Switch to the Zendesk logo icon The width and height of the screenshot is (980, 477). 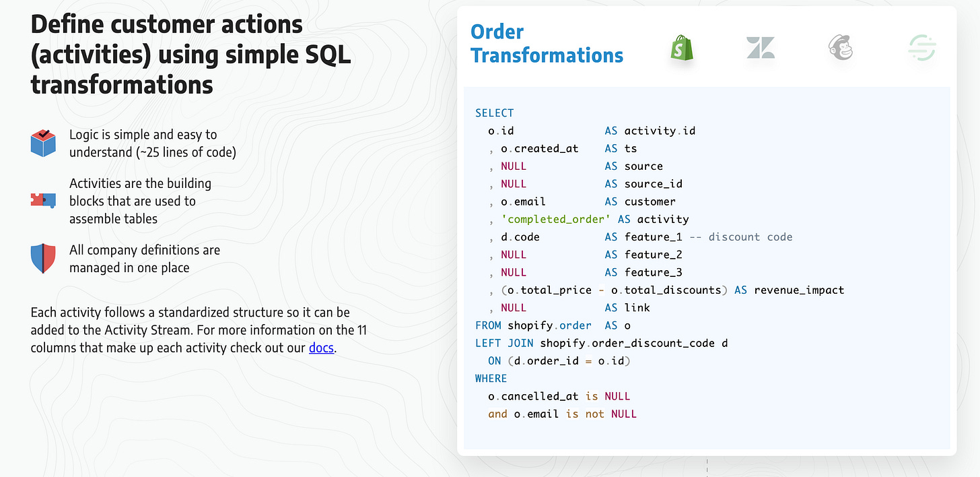tap(761, 49)
